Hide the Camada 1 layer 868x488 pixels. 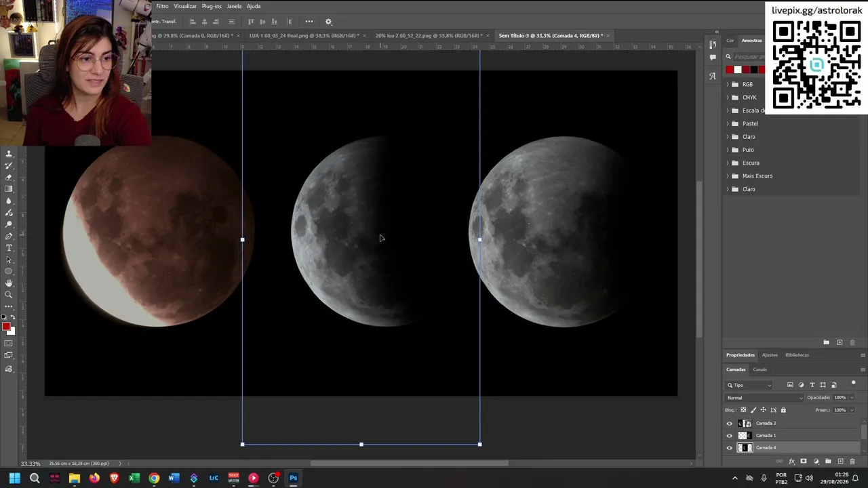click(730, 436)
